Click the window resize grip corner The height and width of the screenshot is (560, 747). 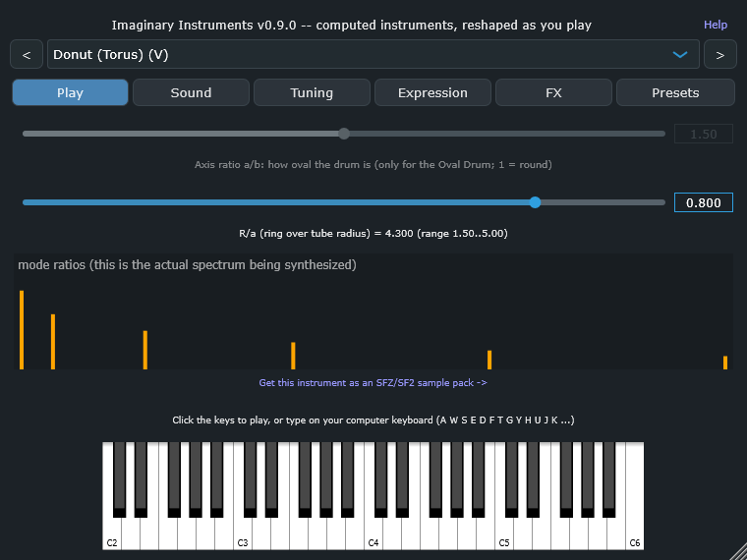[x=738, y=551]
